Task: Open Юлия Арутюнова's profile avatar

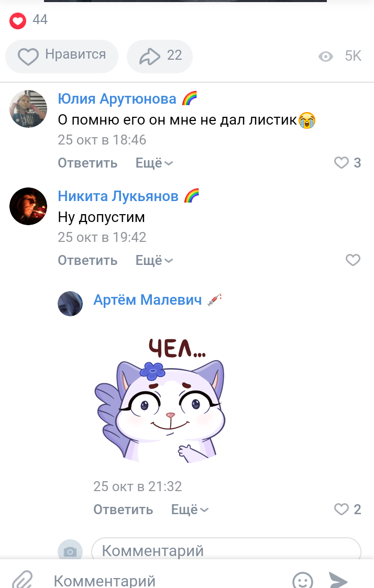Action: (28, 109)
